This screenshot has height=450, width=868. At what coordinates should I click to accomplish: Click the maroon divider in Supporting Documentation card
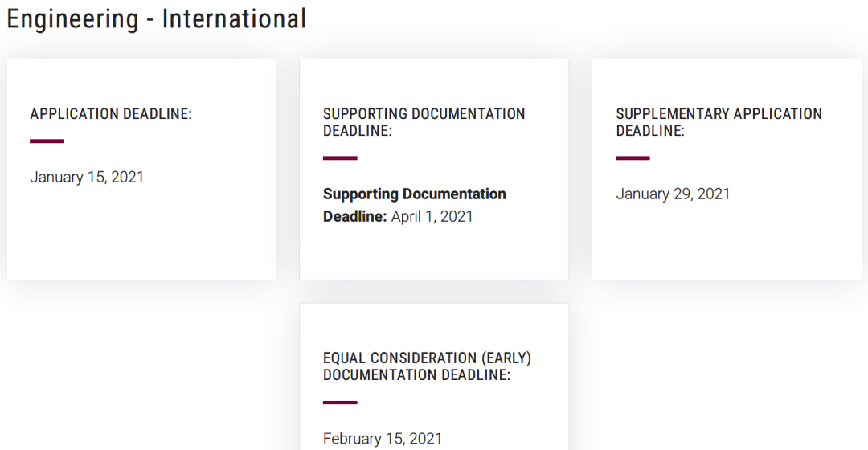click(340, 158)
